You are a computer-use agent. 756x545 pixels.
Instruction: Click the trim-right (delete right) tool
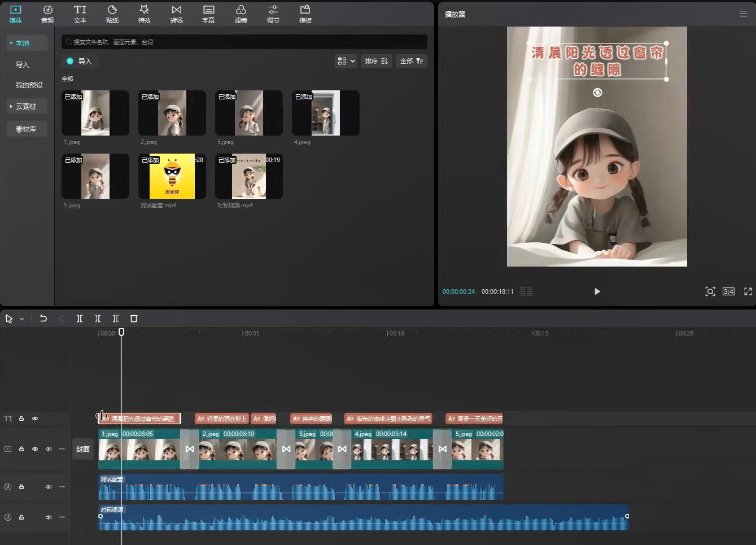tap(116, 319)
